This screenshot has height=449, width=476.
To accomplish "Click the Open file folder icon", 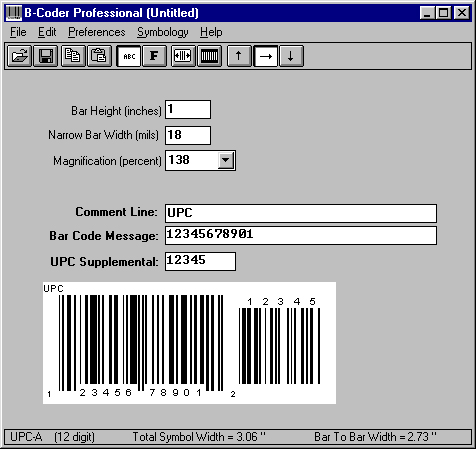I will pyautogui.click(x=20, y=56).
